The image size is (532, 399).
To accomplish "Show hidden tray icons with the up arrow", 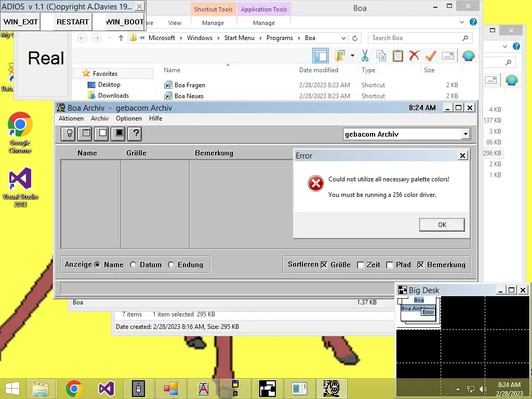I will coord(458,389).
